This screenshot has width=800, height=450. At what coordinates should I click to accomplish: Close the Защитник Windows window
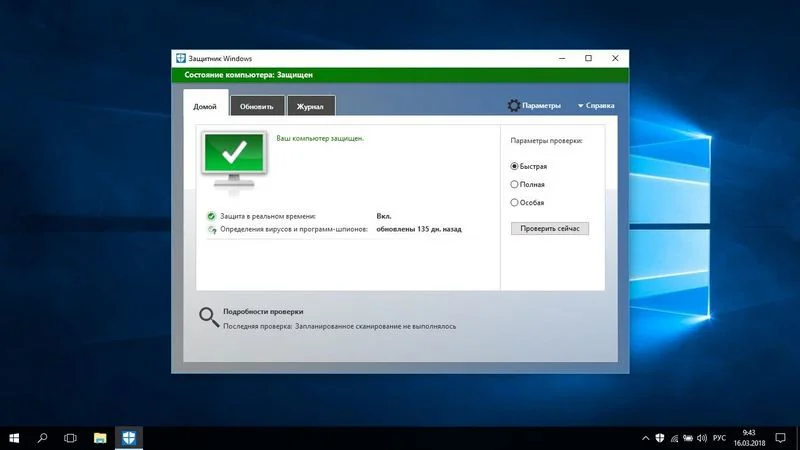click(x=615, y=58)
